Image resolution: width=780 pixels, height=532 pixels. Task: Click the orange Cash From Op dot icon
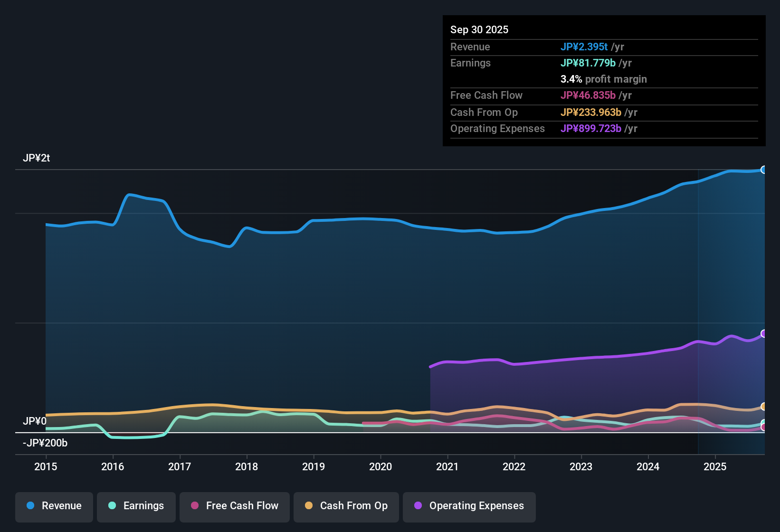pyautogui.click(x=308, y=506)
